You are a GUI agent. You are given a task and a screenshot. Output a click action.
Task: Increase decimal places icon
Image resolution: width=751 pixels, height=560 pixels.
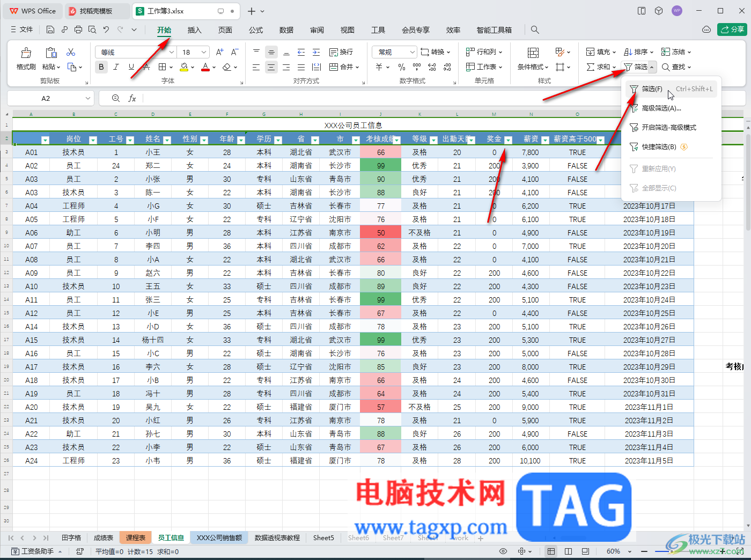432,67
